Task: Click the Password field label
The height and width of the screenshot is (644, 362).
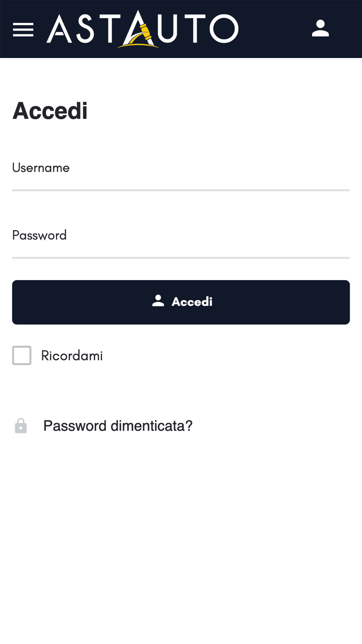Action: [x=39, y=235]
